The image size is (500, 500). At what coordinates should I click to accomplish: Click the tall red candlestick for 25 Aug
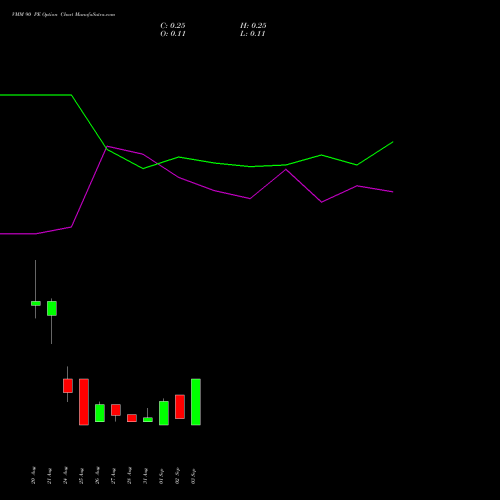point(84,402)
